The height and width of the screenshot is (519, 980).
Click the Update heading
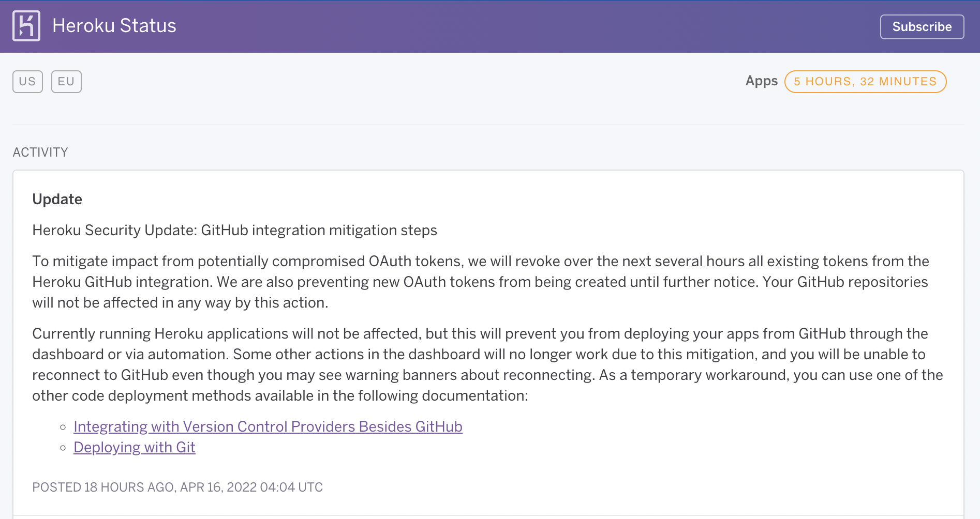pos(57,199)
